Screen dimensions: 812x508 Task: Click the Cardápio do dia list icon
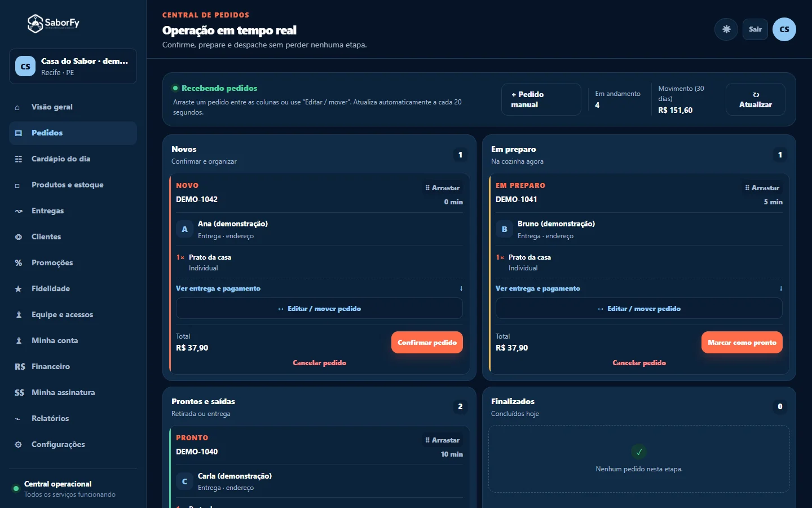coord(19,159)
